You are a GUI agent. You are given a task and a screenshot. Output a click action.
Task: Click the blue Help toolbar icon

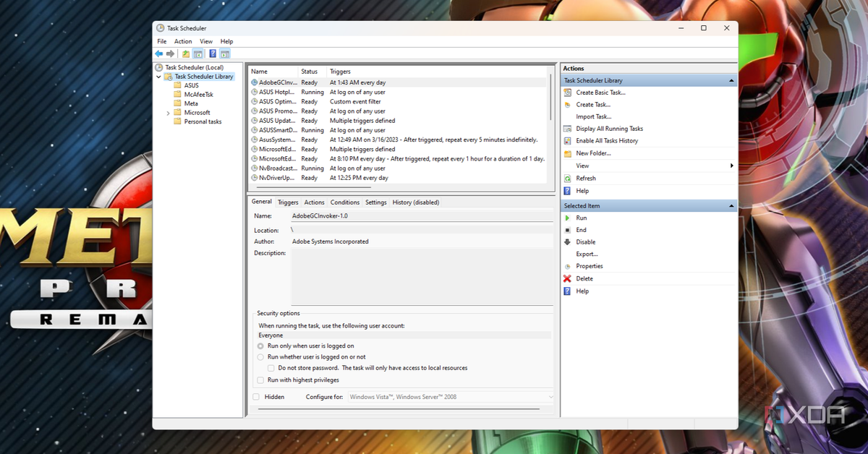pos(213,53)
